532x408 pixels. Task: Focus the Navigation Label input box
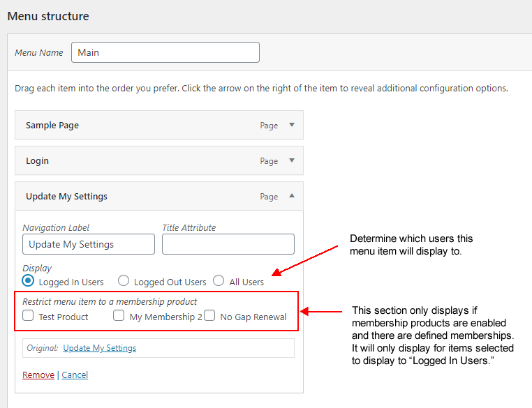pyautogui.click(x=88, y=244)
